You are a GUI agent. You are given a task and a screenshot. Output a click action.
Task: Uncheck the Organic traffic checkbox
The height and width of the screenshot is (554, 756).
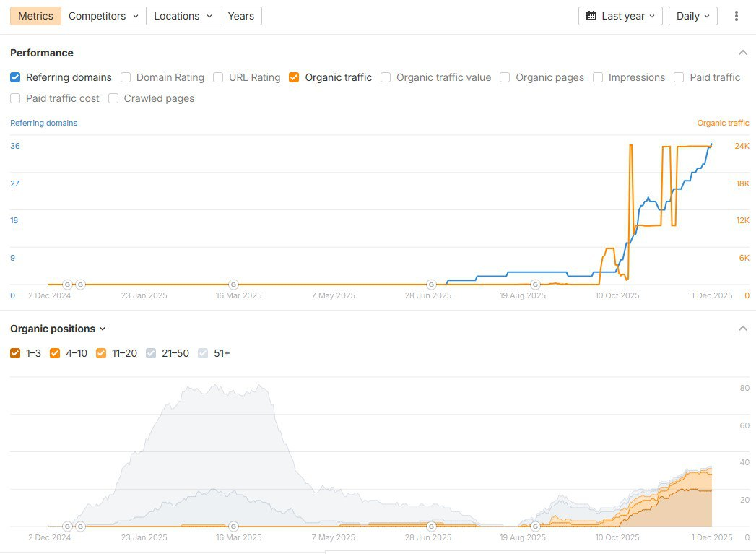[294, 77]
